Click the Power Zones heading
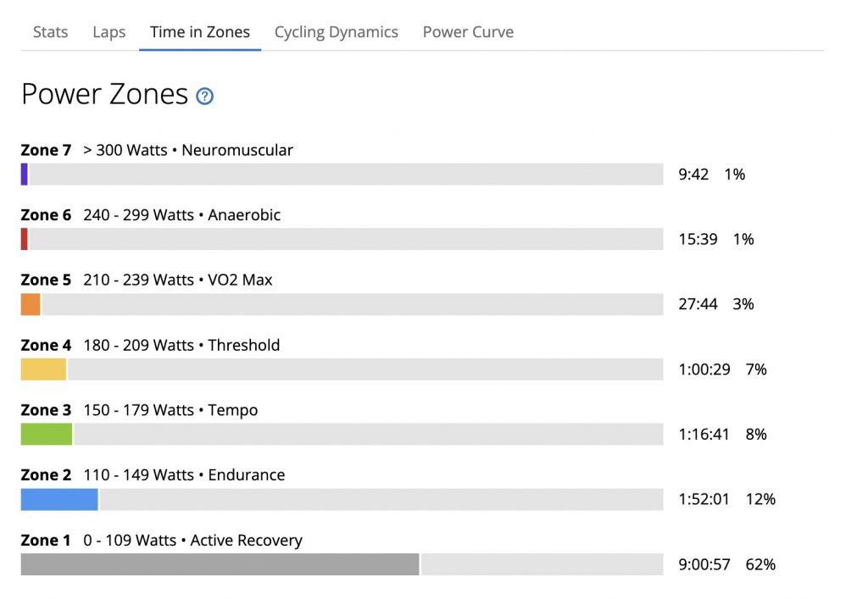868x599 pixels. coord(104,94)
